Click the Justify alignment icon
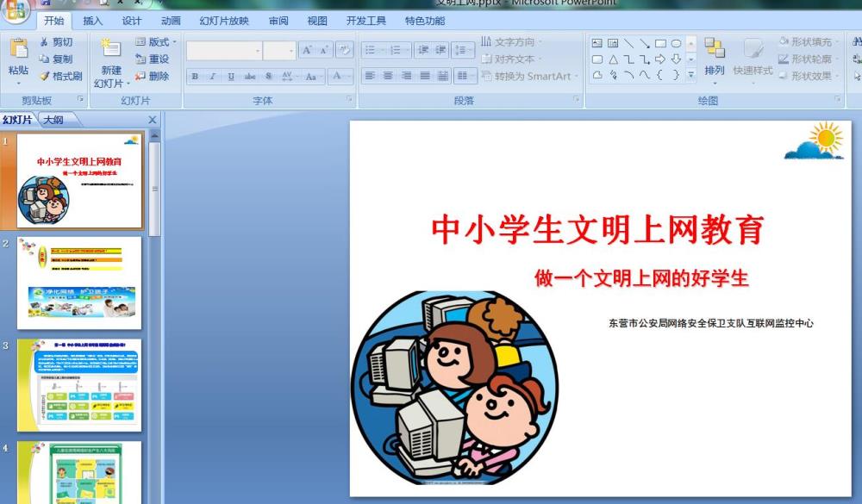 (x=424, y=76)
